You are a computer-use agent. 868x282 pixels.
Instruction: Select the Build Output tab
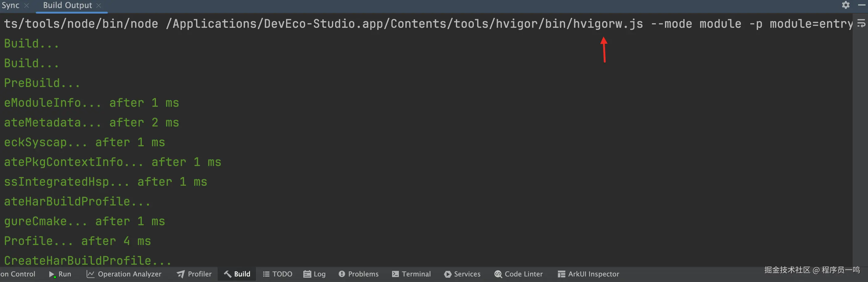(67, 5)
